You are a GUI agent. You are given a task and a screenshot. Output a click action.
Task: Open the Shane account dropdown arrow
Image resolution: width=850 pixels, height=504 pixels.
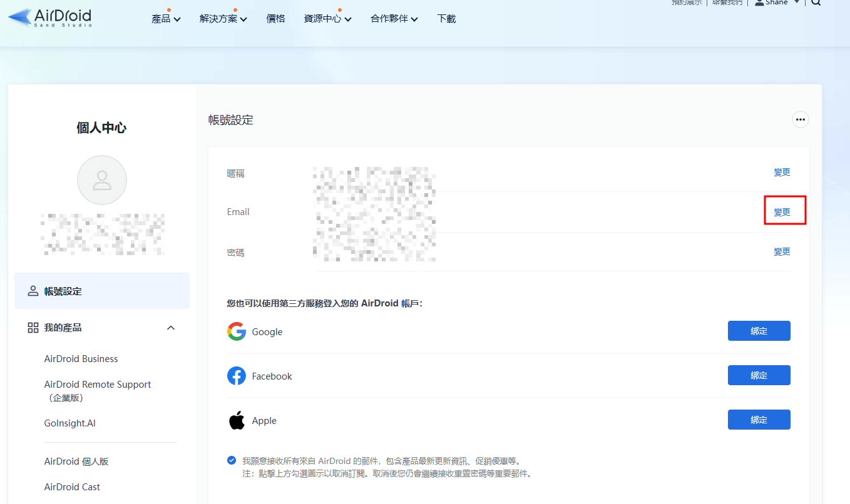coord(797,3)
